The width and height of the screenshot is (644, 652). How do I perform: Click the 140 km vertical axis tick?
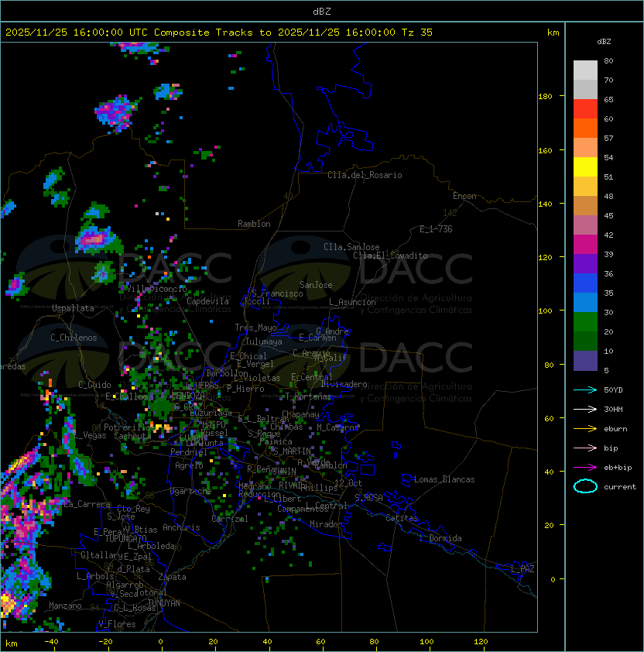point(545,204)
